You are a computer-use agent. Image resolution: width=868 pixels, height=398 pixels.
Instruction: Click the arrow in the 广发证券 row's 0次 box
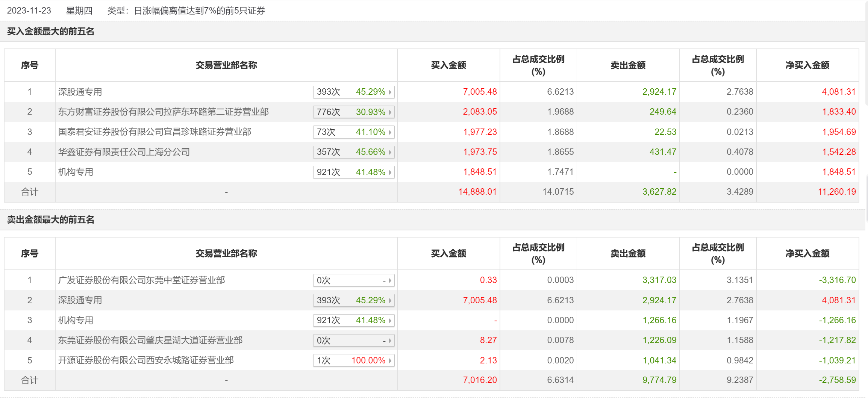[x=390, y=280]
